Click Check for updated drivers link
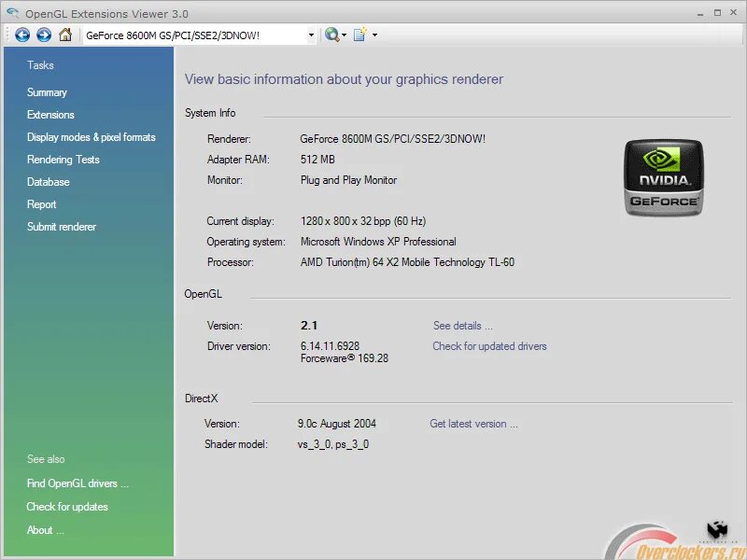747x560 pixels. click(x=489, y=346)
